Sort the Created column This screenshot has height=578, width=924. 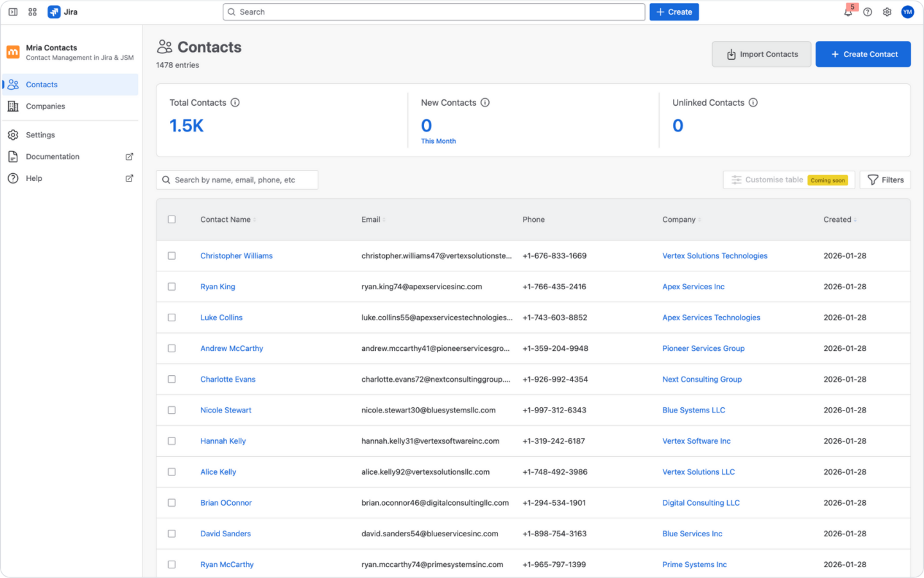(x=853, y=219)
